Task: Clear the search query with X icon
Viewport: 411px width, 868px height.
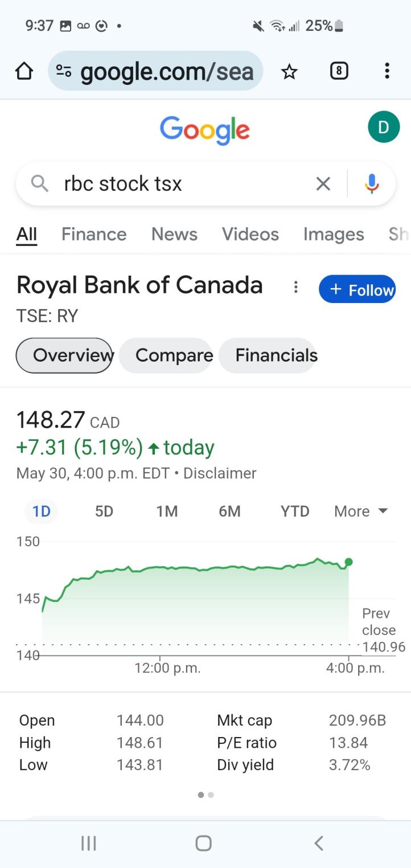Action: pos(323,183)
